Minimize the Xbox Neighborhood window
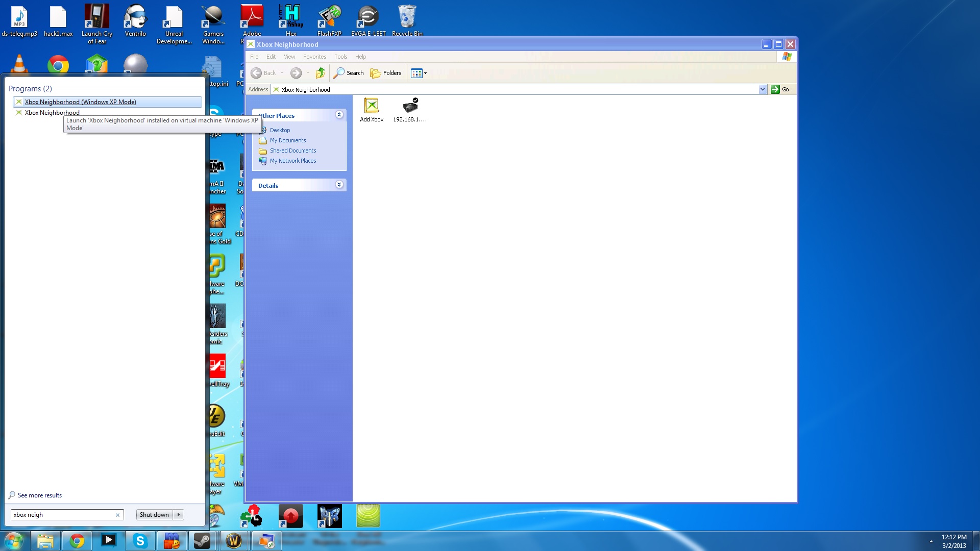 pyautogui.click(x=766, y=44)
